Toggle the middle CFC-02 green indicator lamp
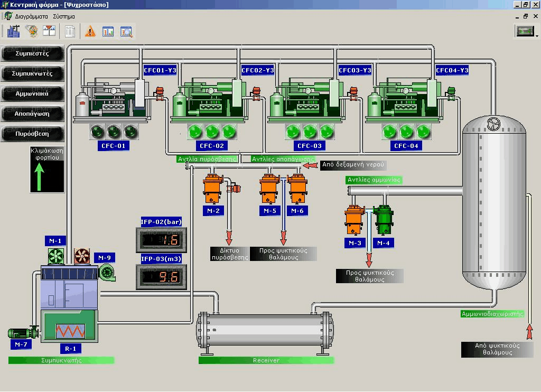 pos(212,131)
